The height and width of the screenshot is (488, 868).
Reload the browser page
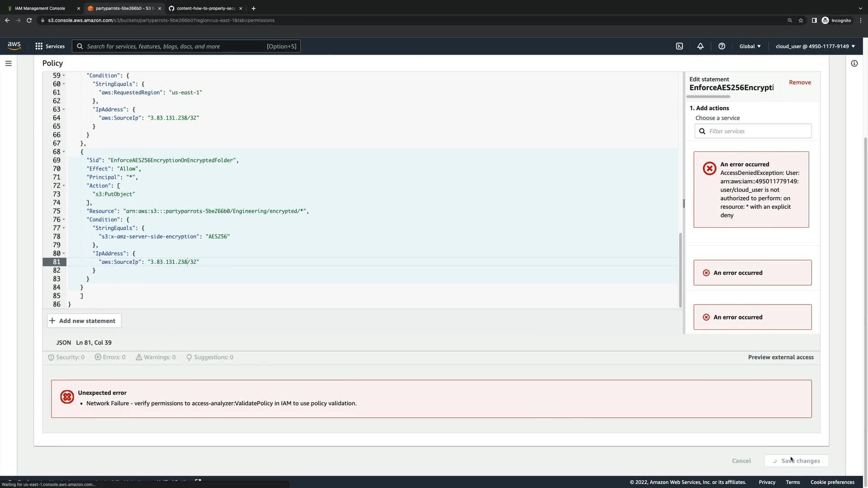coord(29,20)
